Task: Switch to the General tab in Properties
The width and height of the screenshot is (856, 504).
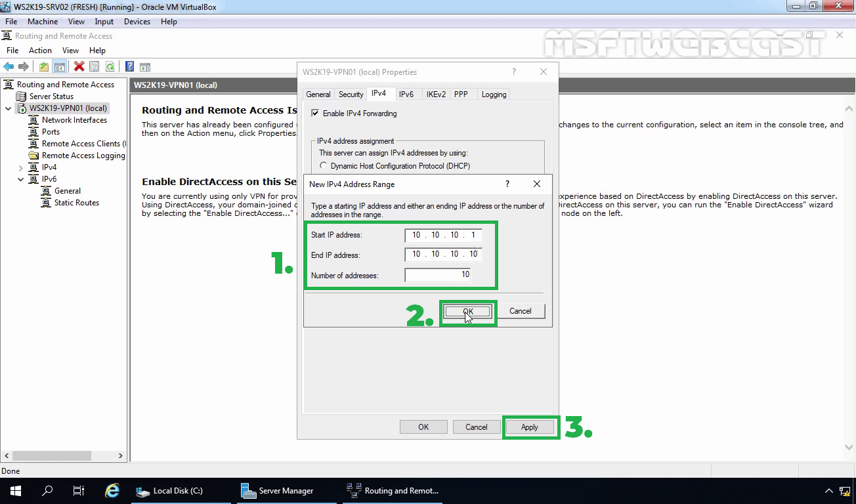Action: coord(318,94)
